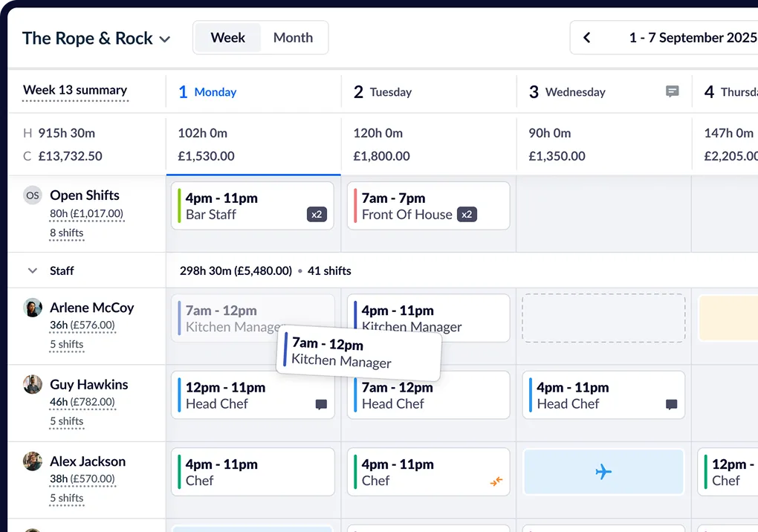Viewport: 758px width, 532px height.
Task: Click Alex Jackson's profile avatar
Action: [x=32, y=461]
